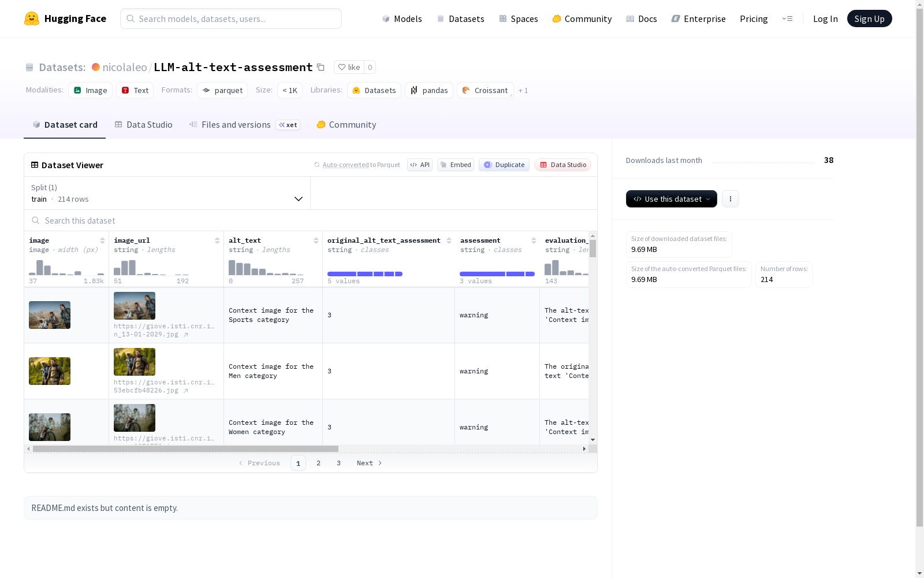
Task: Focus the Search this dataset field
Action: click(x=311, y=220)
